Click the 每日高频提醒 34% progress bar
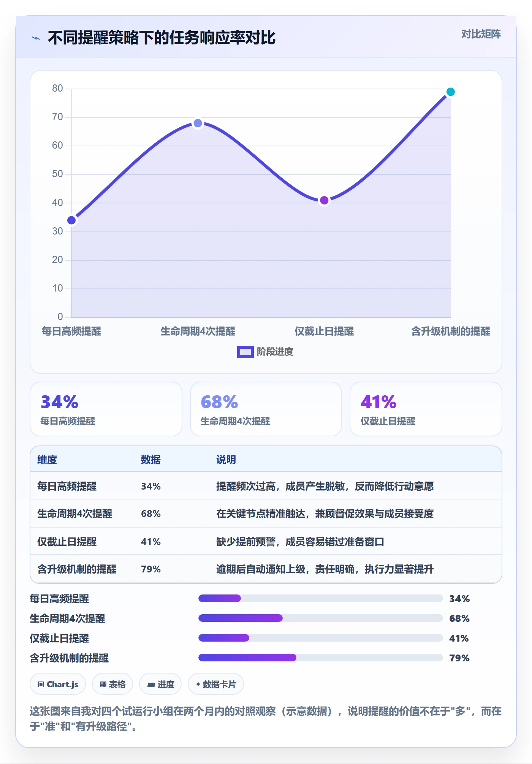Viewport: 532px width, 764px height. (321, 598)
